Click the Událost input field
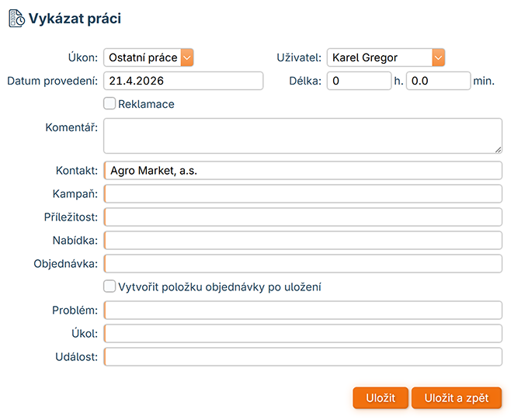Image resolution: width=511 pixels, height=420 pixels. (303, 357)
